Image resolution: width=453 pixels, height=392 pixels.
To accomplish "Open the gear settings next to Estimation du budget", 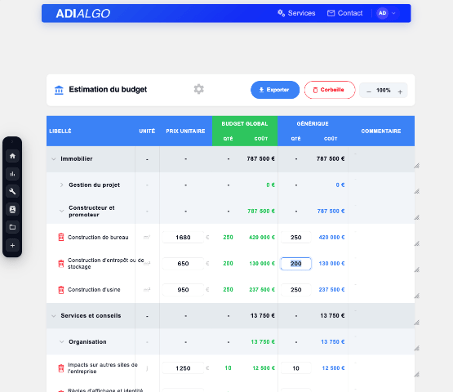I will click(x=199, y=89).
